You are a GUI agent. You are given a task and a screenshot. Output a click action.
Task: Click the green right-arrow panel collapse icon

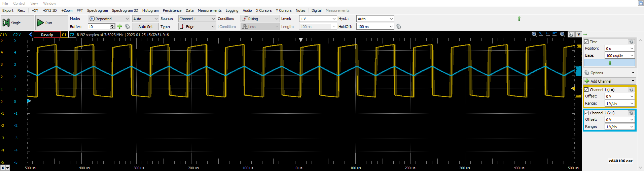click(x=585, y=34)
